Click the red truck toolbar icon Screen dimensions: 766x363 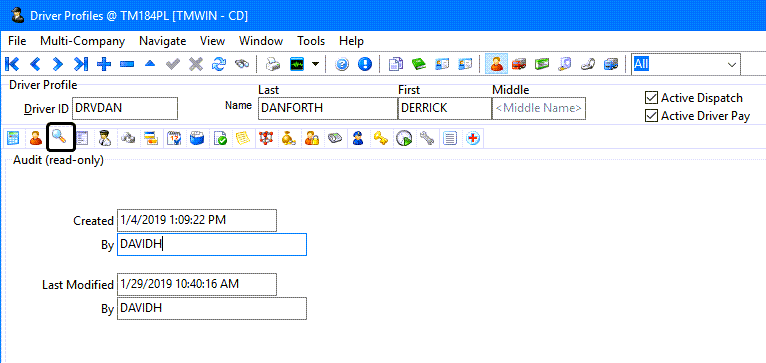(x=519, y=64)
